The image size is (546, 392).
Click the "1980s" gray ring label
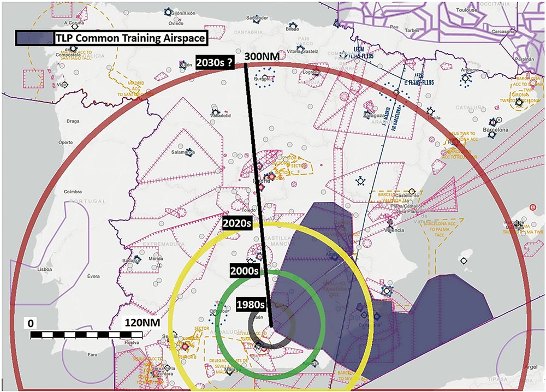point(251,304)
